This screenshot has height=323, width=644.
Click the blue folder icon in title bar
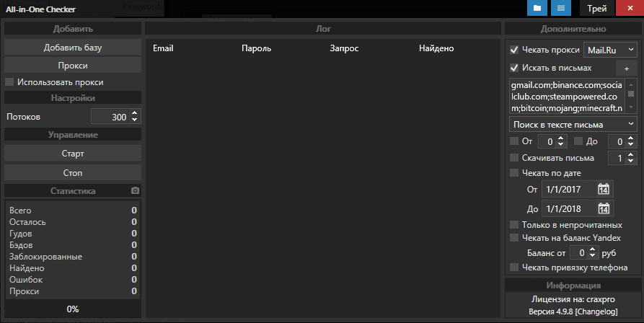(x=537, y=8)
